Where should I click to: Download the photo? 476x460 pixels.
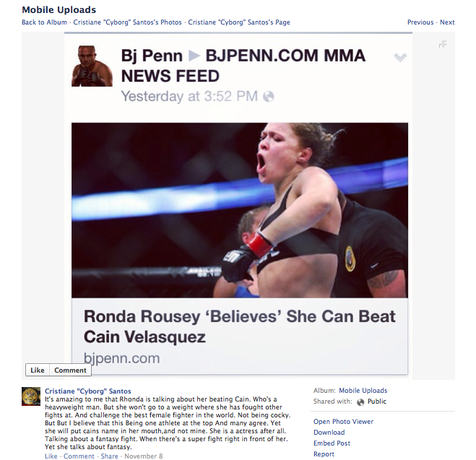pos(329,433)
